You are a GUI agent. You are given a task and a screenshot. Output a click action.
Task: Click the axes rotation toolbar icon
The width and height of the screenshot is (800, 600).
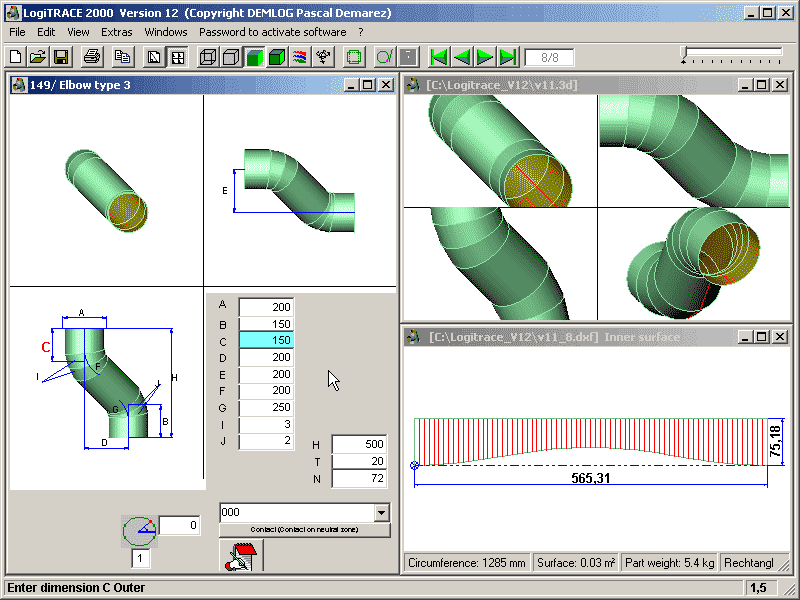(323, 57)
